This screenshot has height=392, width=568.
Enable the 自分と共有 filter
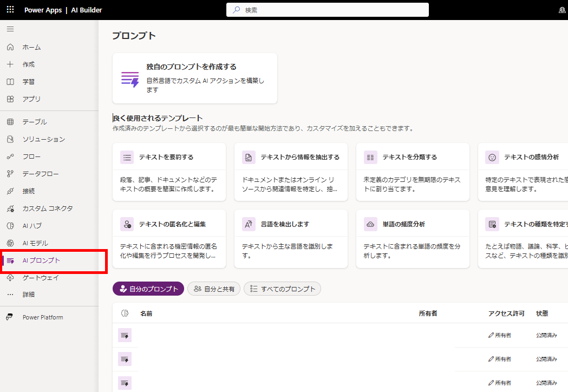[214, 289]
